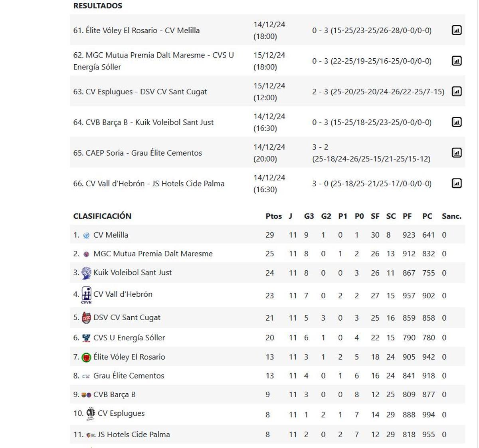Screen dimensions: 479x448
Task: View stats icon for CAEP Soria match
Action: tap(456, 153)
